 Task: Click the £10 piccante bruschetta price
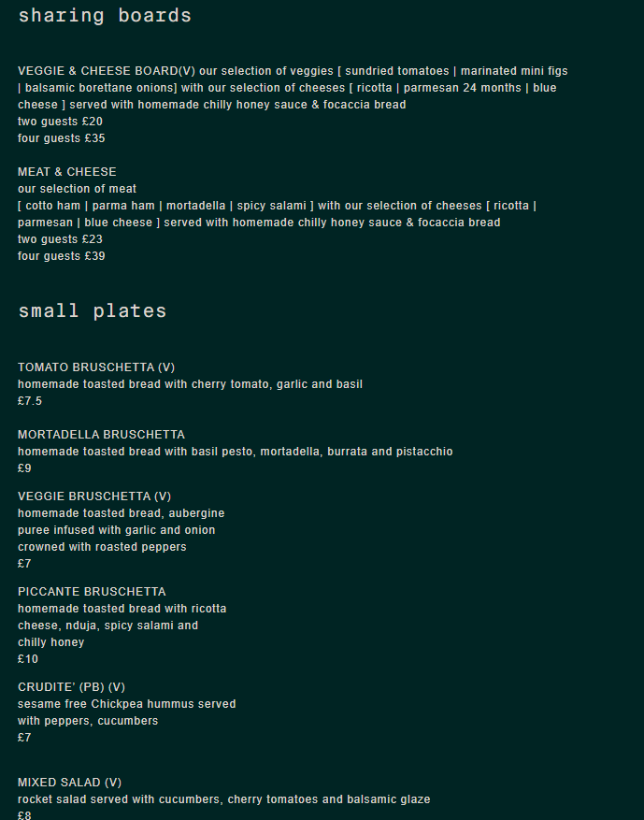tap(28, 659)
